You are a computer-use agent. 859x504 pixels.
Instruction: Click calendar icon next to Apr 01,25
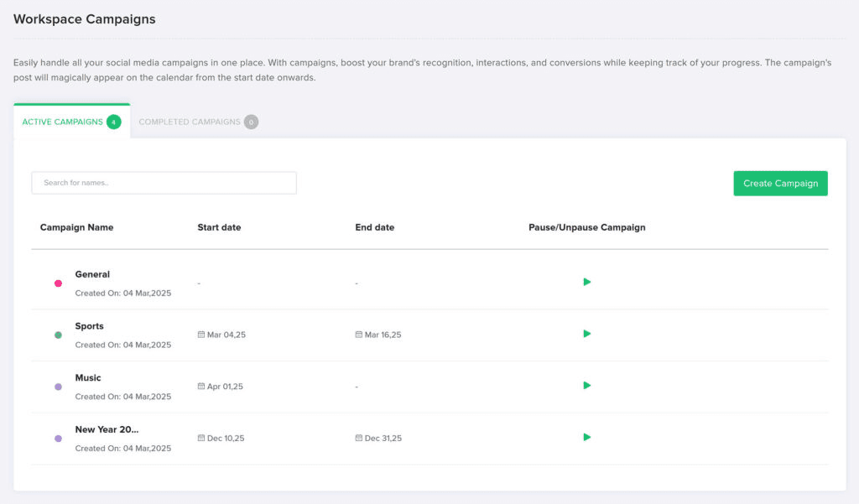point(201,387)
